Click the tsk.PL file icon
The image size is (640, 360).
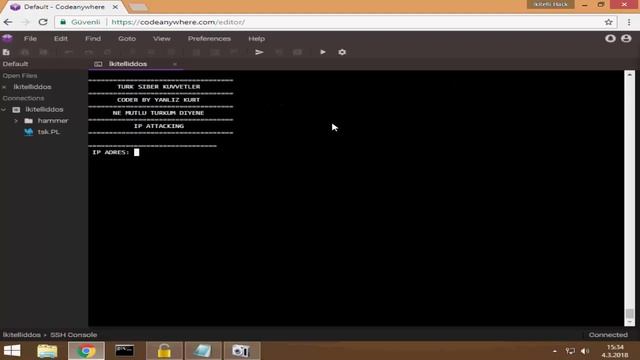point(29,132)
